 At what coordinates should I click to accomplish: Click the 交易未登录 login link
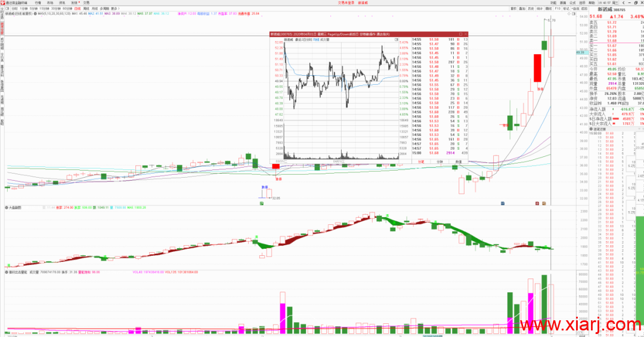346,2
